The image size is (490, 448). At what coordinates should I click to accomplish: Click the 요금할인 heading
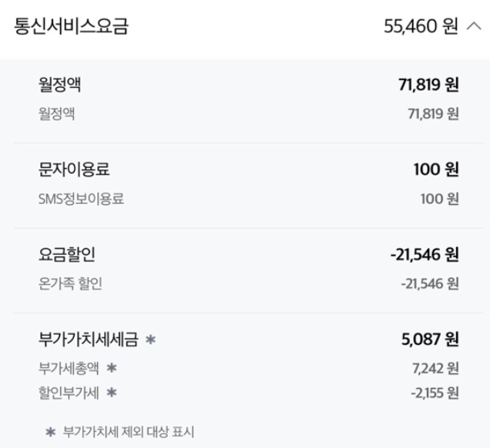tap(66, 255)
